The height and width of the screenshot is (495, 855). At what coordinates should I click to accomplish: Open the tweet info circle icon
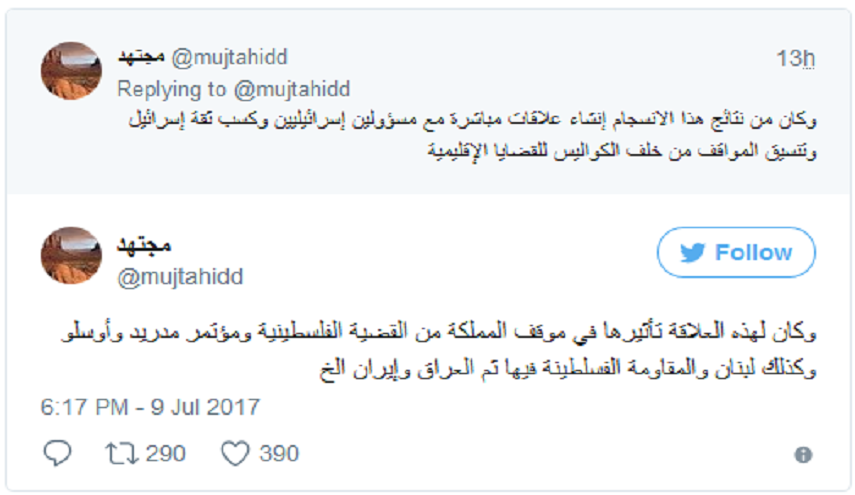coord(802,455)
